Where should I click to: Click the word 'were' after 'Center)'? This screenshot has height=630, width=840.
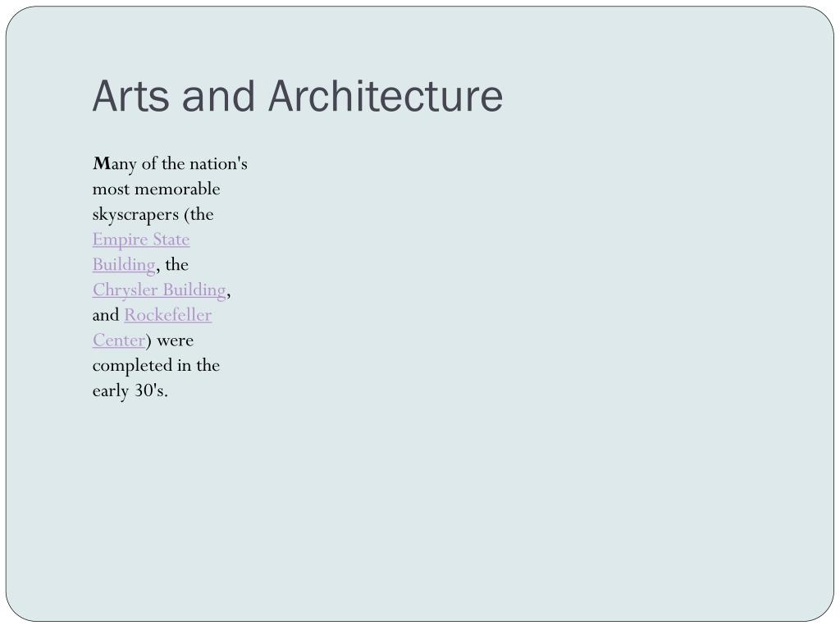tap(176, 340)
